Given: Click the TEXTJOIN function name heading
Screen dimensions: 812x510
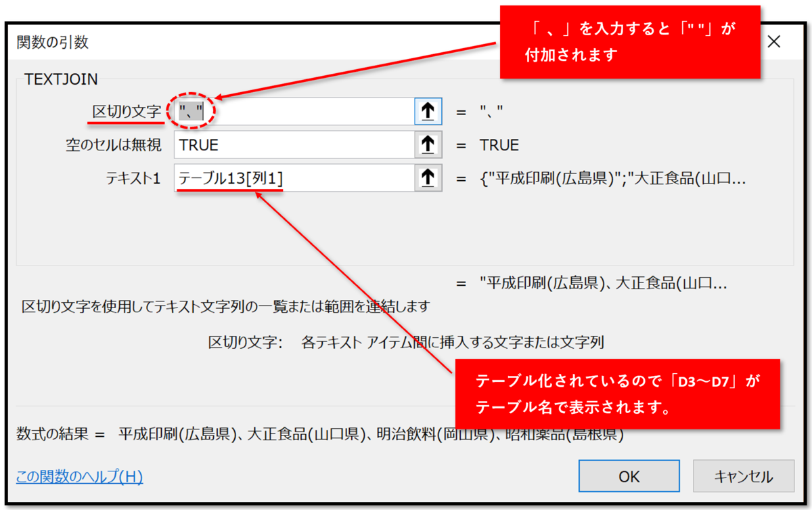Looking at the screenshot, I should pos(61,79).
